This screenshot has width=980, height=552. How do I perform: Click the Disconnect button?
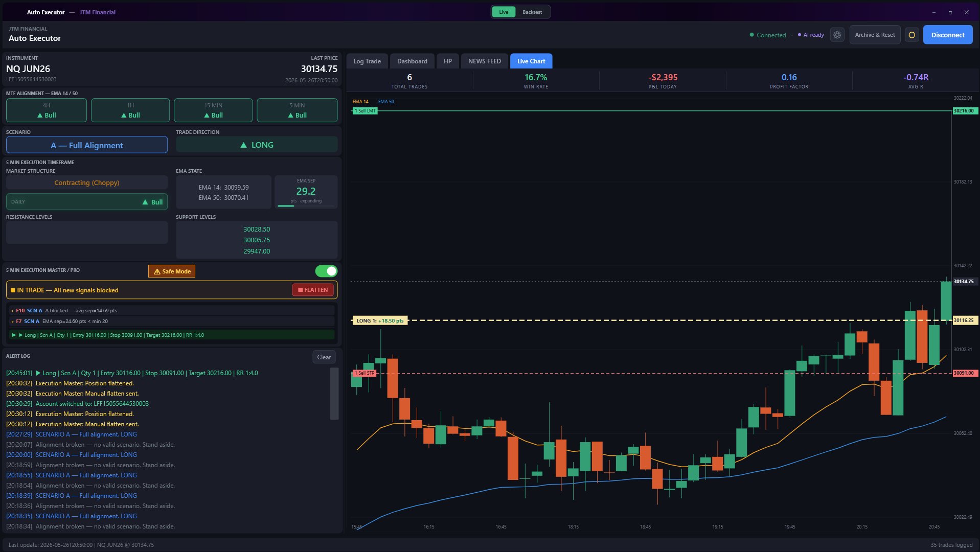(x=947, y=35)
